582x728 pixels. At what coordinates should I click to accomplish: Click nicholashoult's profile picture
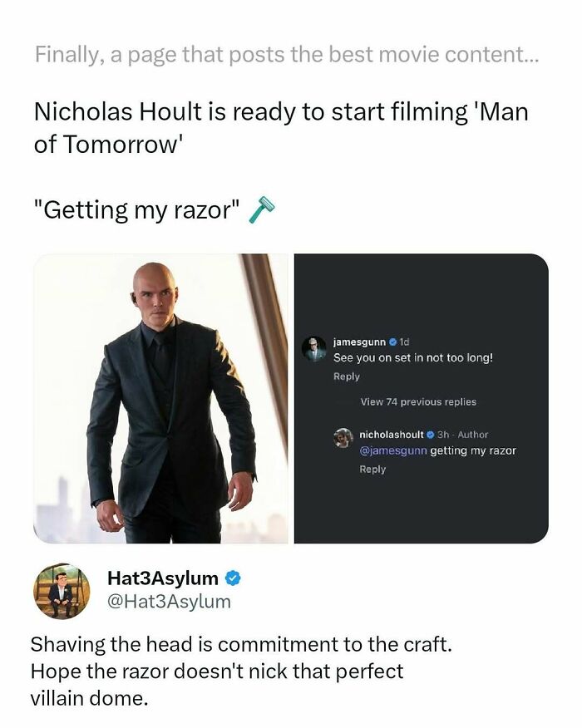[x=343, y=435]
